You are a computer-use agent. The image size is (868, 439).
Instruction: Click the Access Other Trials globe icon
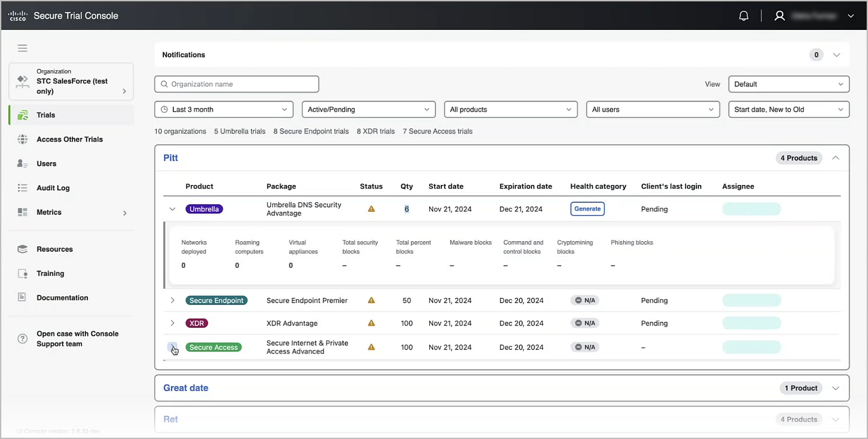(x=23, y=140)
